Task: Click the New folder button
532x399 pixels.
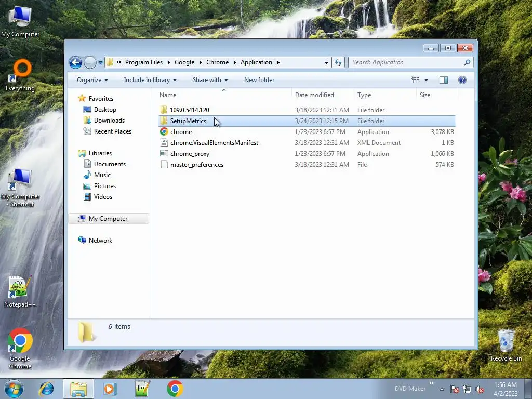Action: click(259, 80)
